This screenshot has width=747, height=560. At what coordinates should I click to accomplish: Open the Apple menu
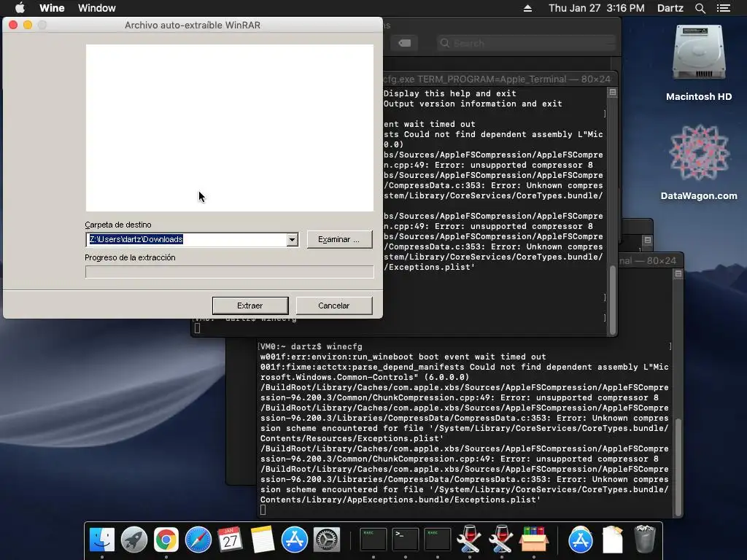(20, 8)
